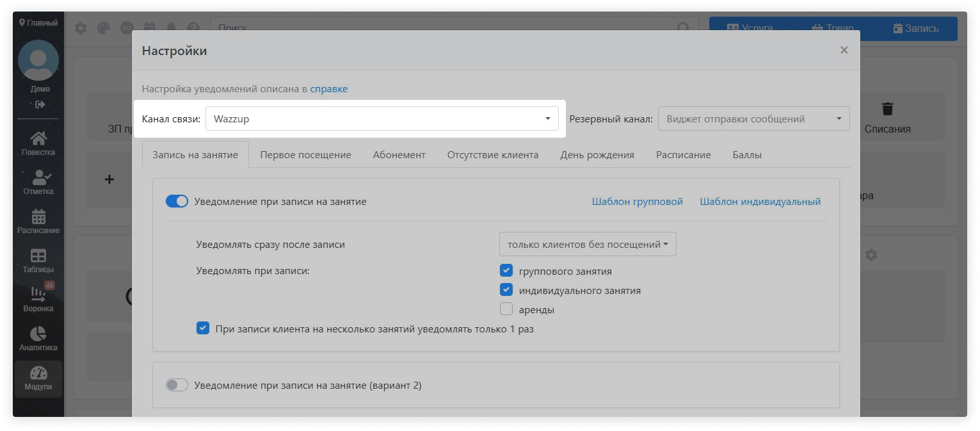Enable notification toggle for вариант 2
Screen dimensions: 980x431
[x=177, y=386]
